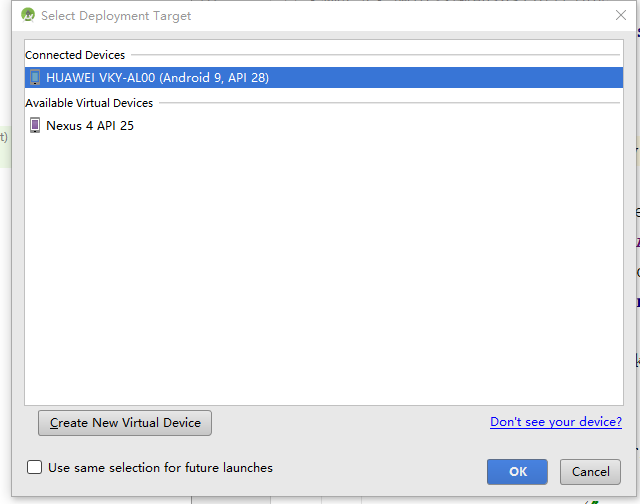The image size is (640, 504).
Task: Click the Available Virtual Devices section header
Action: click(89, 103)
